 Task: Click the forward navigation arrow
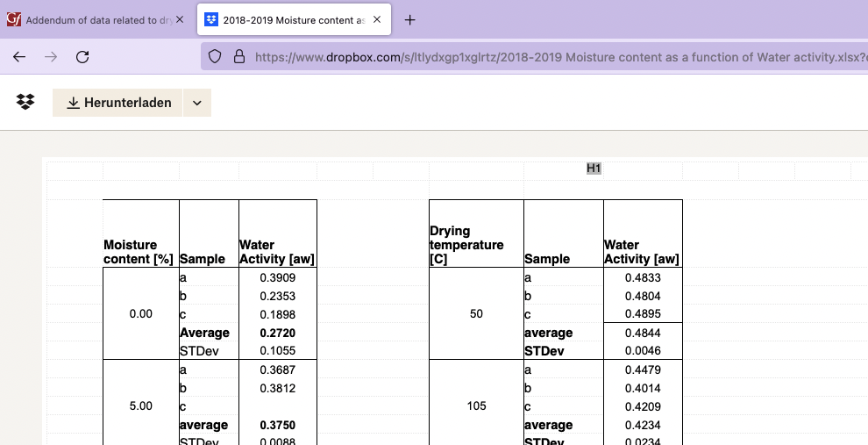51,56
